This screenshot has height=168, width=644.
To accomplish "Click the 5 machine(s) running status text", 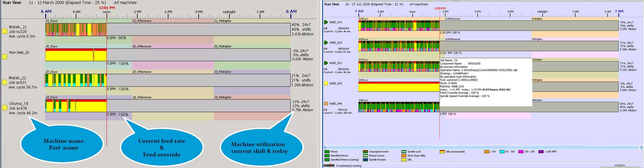I will (349, 166).
